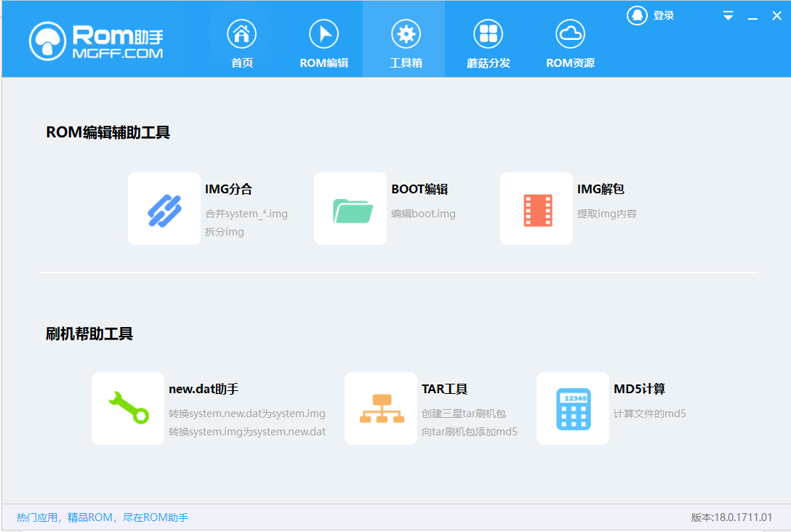791x532 pixels.
Task: Click the 热门应用 status bar promotional link
Action: [103, 517]
